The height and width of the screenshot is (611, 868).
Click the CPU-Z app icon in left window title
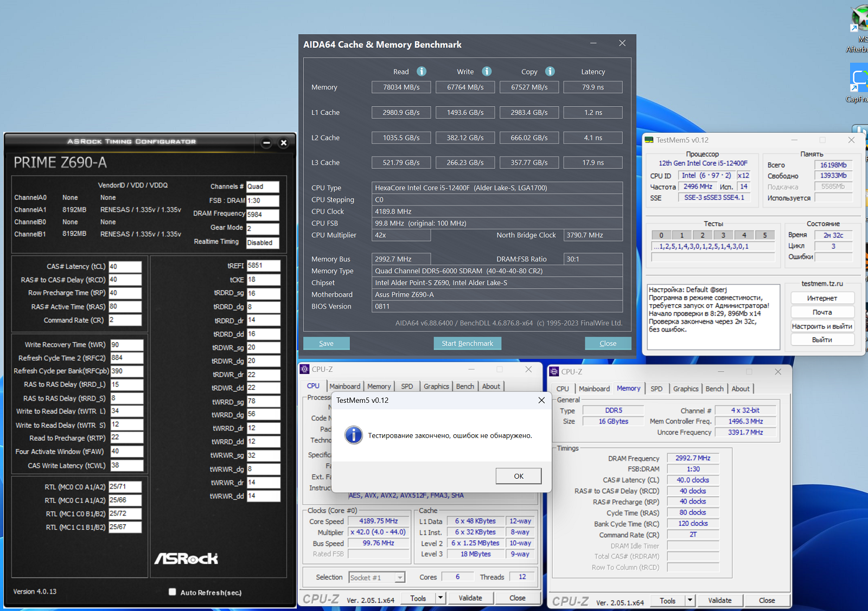pyautogui.click(x=305, y=369)
